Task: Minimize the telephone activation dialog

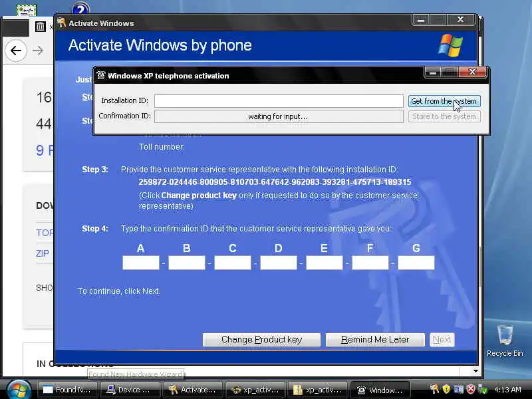Action: [433, 72]
